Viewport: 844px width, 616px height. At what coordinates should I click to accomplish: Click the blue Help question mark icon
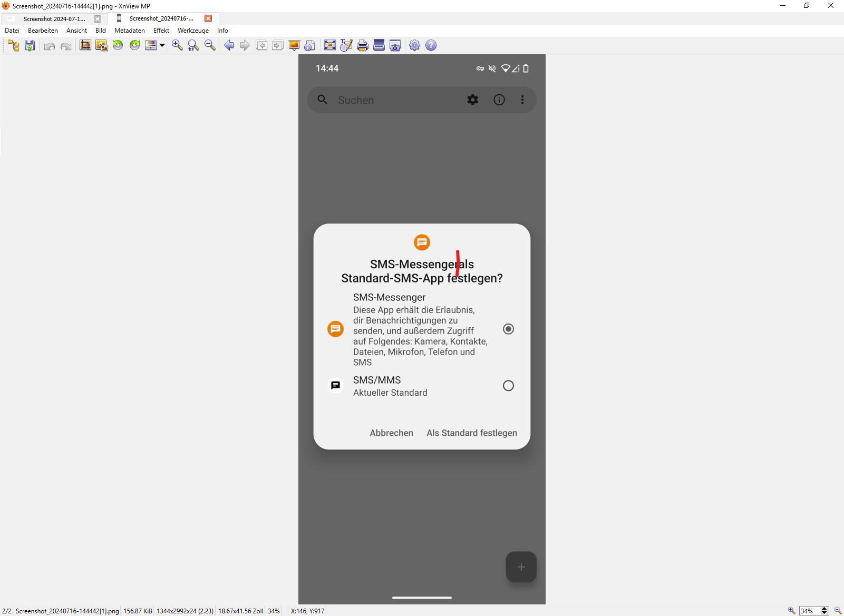tap(431, 46)
